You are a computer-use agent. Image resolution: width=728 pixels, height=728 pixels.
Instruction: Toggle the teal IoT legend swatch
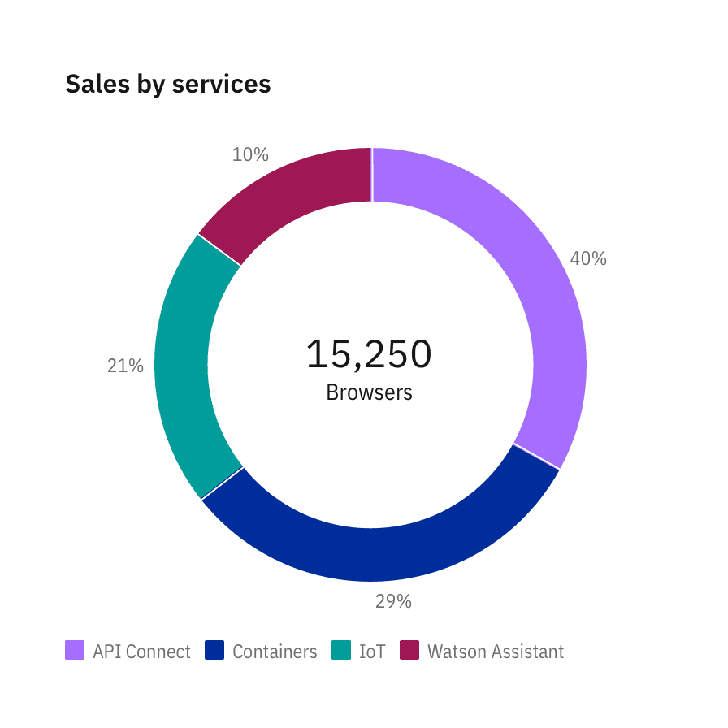(x=341, y=651)
